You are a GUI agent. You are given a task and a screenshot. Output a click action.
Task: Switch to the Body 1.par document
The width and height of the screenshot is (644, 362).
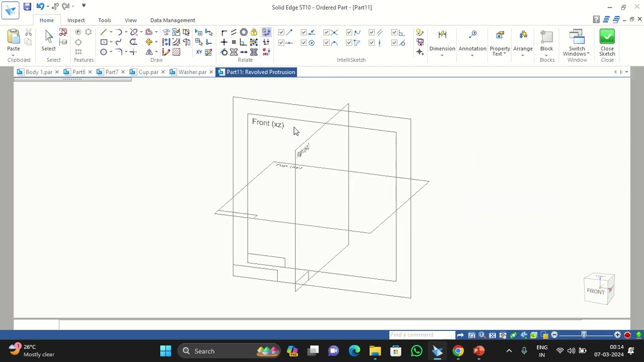(39, 72)
